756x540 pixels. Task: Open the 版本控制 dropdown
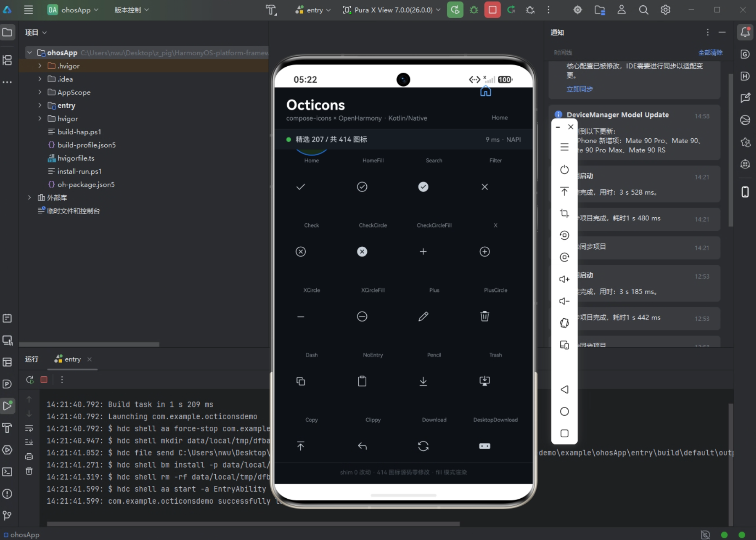(x=132, y=10)
